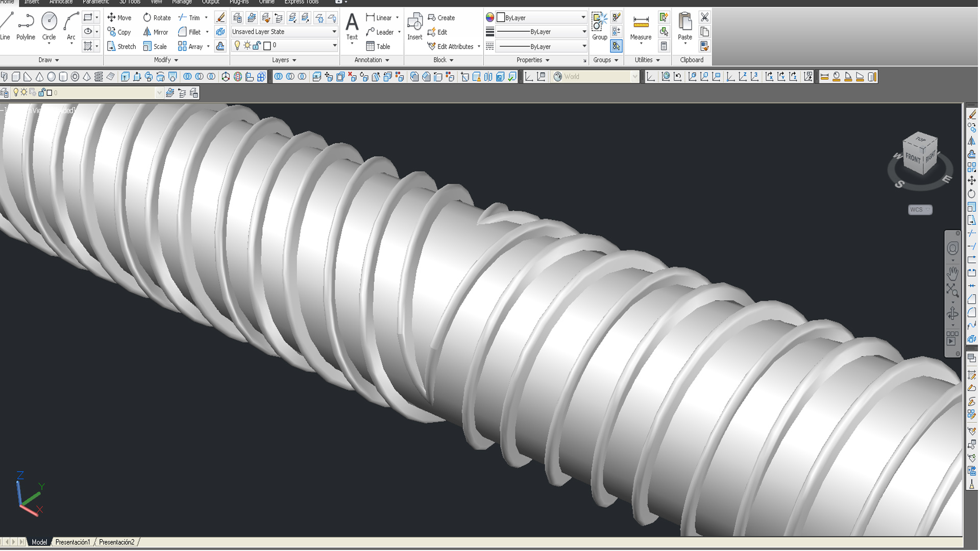
Task: Click the Stretch tool
Action: [x=121, y=46]
